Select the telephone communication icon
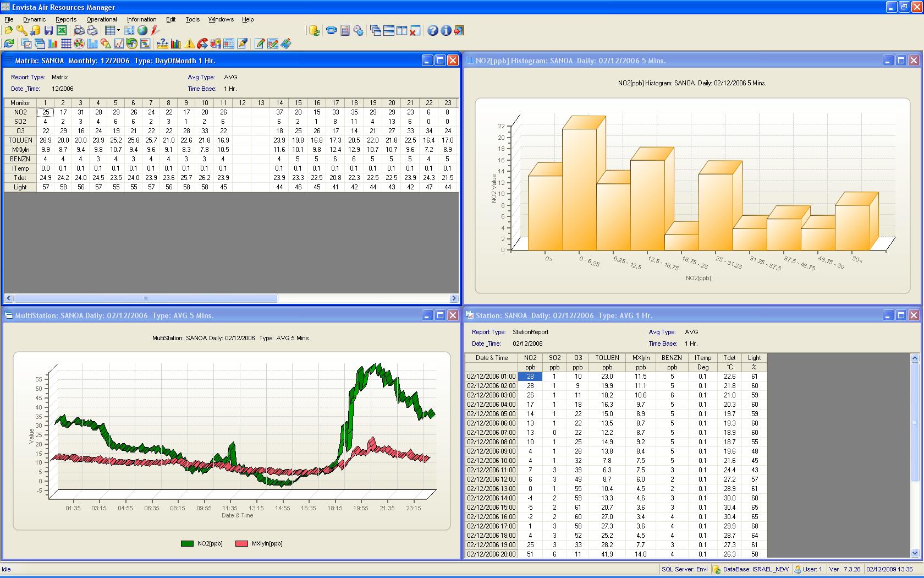This screenshot has height=578, width=924. click(x=331, y=31)
